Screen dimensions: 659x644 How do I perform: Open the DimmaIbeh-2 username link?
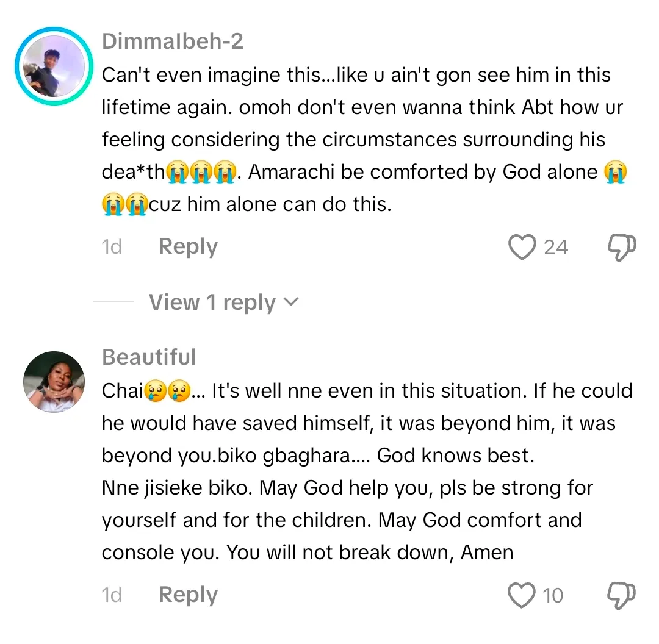pos(173,41)
